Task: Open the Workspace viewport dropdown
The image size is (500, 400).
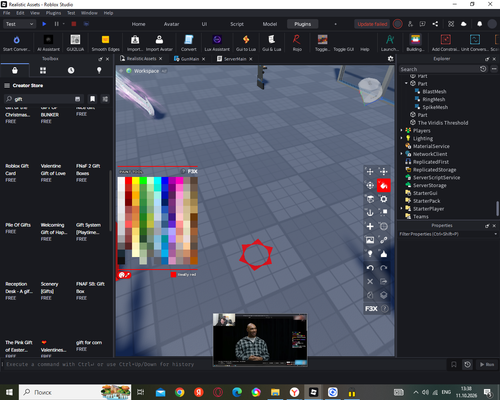Action: point(164,71)
